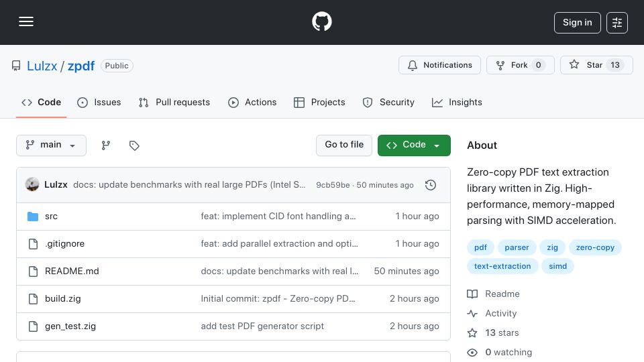This screenshot has height=362, width=644.
Task: Select the pdf topic tag
Action: (480, 247)
